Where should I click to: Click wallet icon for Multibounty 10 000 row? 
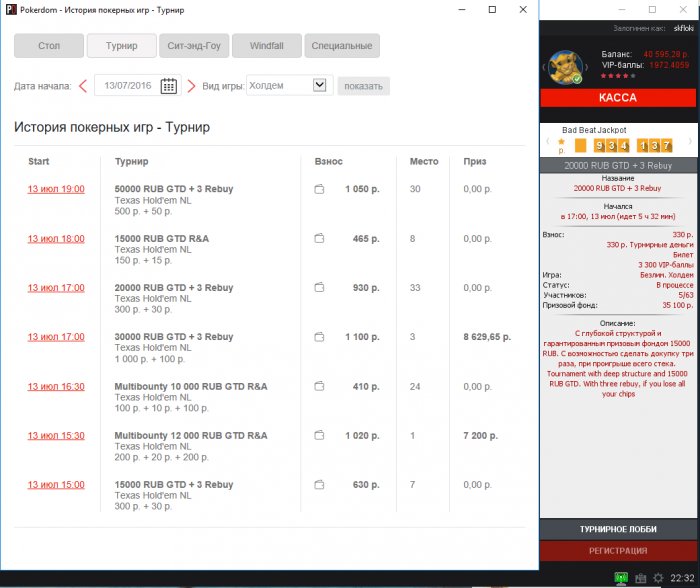coord(319,386)
